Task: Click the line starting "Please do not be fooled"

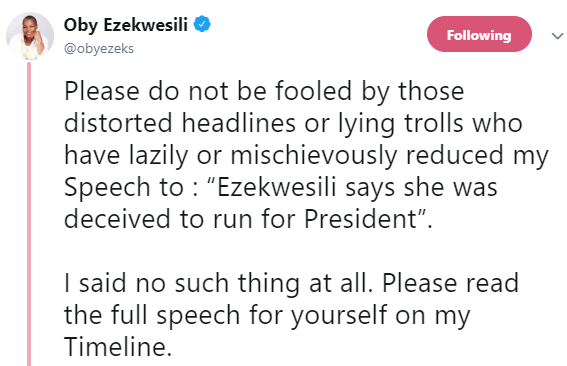Action: (264, 91)
